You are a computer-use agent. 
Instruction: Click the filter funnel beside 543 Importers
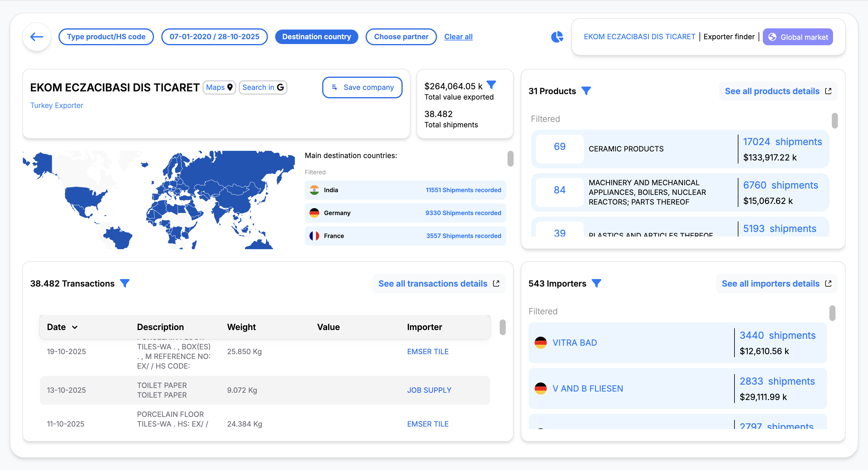click(x=596, y=283)
